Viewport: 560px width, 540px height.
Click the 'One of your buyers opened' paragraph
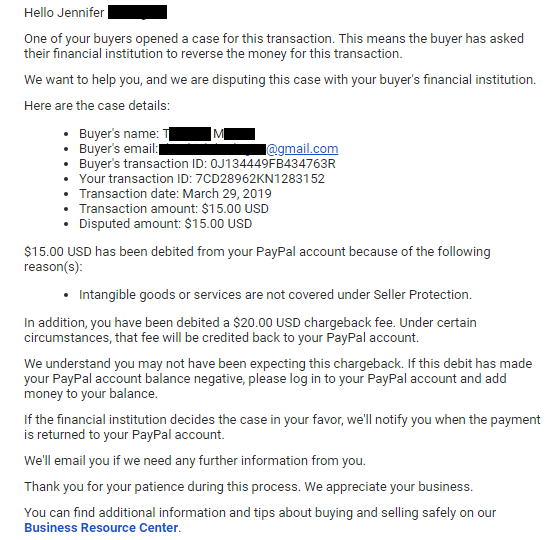(x=274, y=46)
